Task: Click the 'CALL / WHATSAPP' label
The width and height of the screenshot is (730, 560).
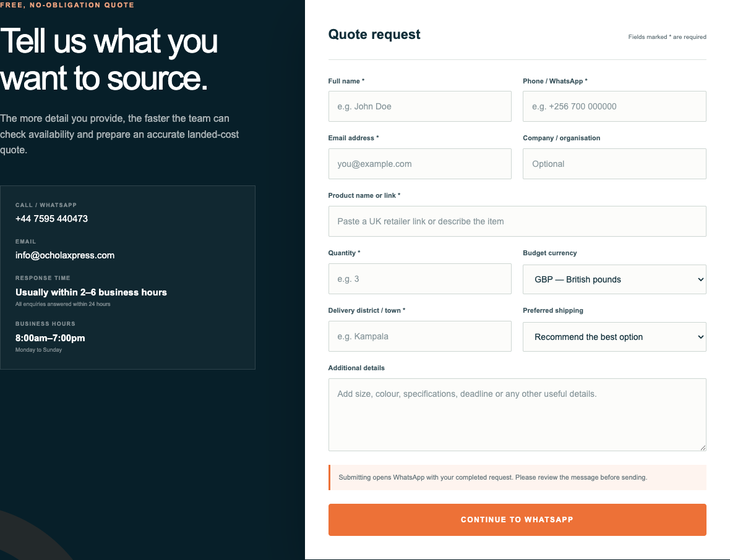Action: (x=46, y=205)
